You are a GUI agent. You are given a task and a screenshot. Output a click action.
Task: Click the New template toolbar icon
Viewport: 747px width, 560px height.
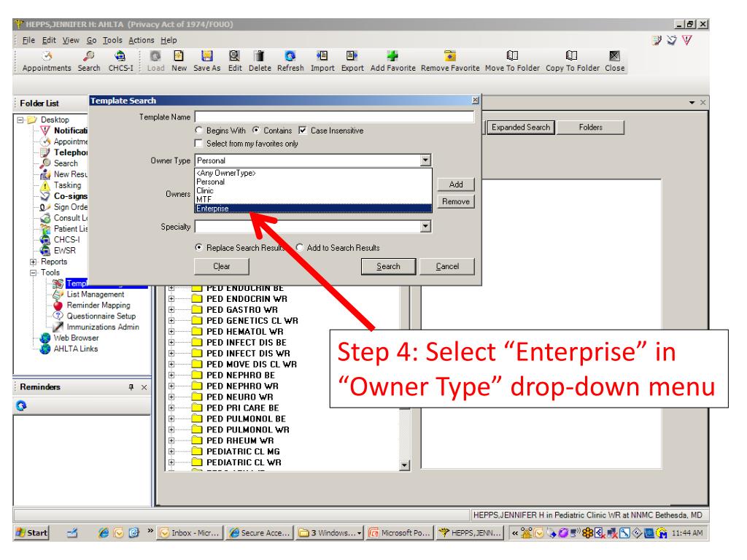pos(179,61)
